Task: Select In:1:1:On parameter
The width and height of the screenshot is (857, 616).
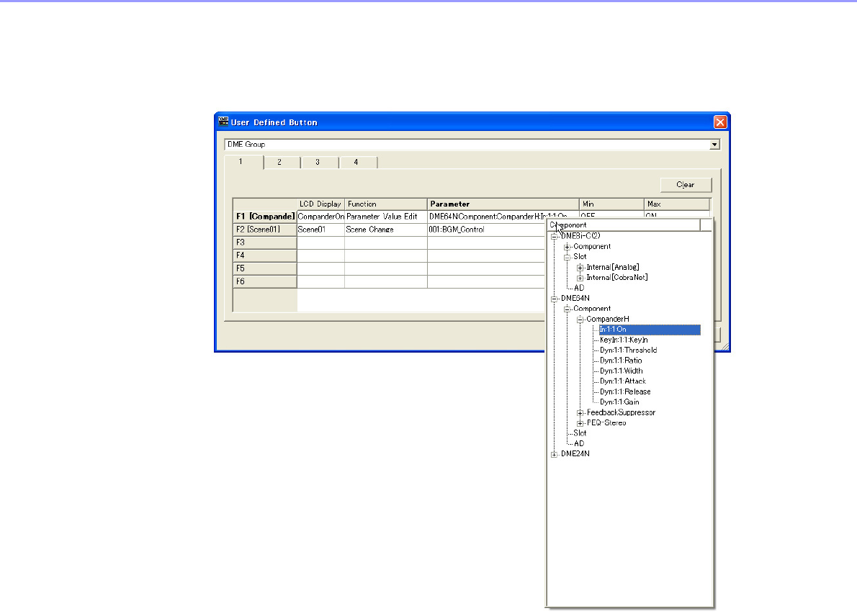Action: point(650,330)
